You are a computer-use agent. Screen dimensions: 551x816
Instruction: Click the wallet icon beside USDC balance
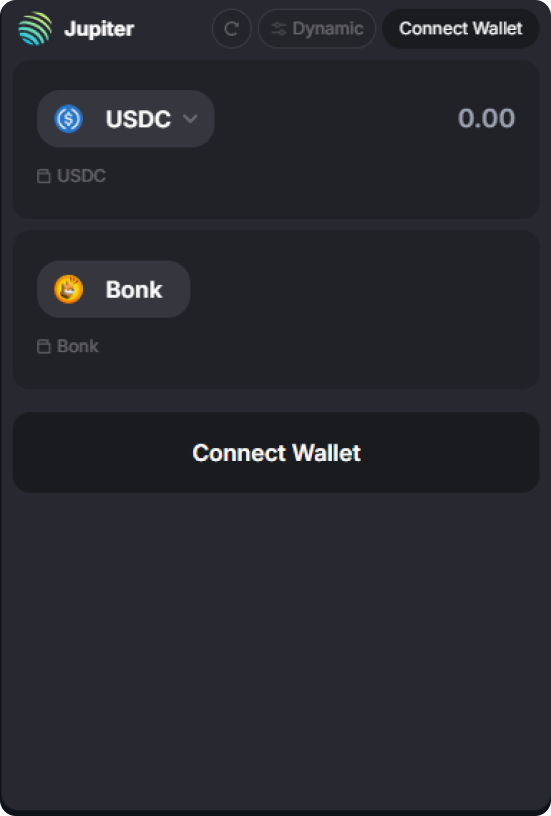click(44, 176)
